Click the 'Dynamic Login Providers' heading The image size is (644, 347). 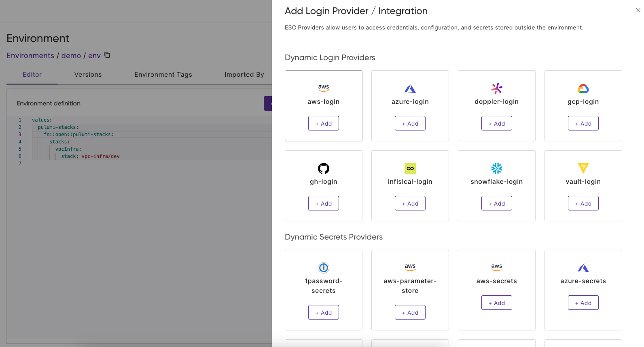(330, 57)
